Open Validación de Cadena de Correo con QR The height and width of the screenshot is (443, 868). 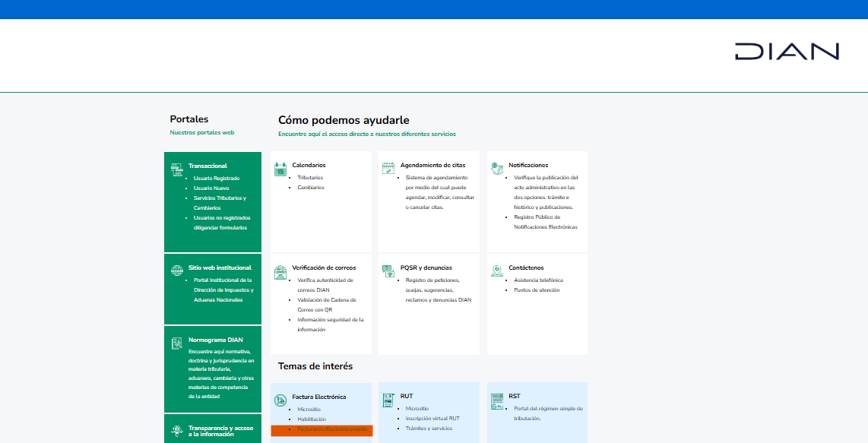click(x=327, y=305)
